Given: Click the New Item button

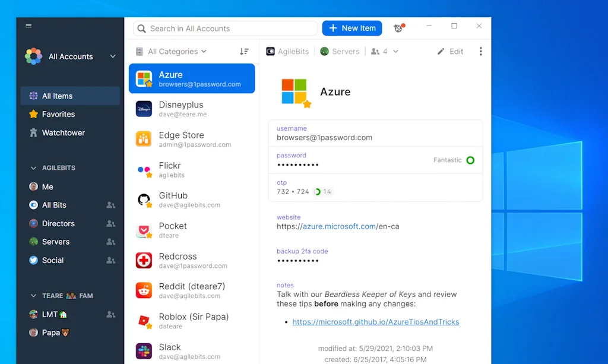Looking at the screenshot, I should [351, 27].
